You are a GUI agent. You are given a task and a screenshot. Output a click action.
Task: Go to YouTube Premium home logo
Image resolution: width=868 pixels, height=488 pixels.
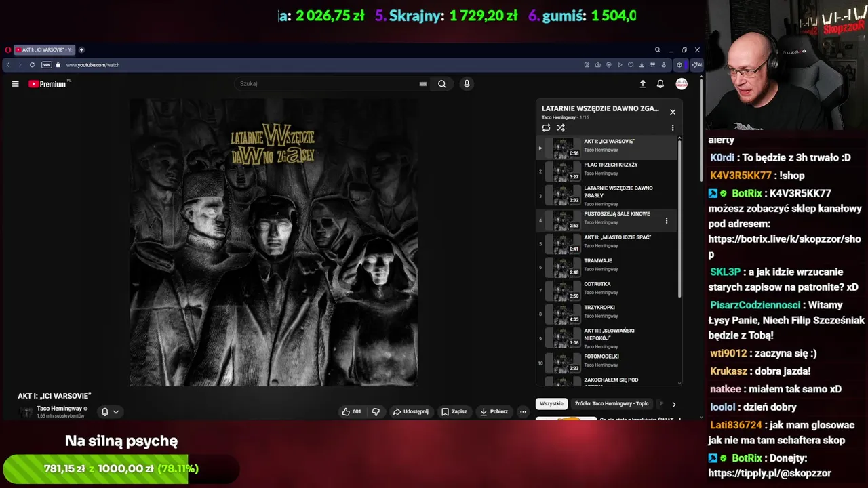pos(49,84)
